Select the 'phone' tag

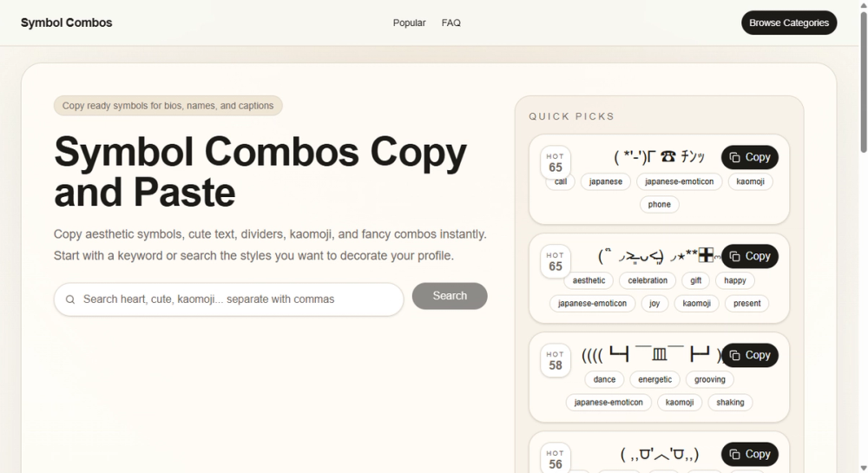click(x=660, y=204)
